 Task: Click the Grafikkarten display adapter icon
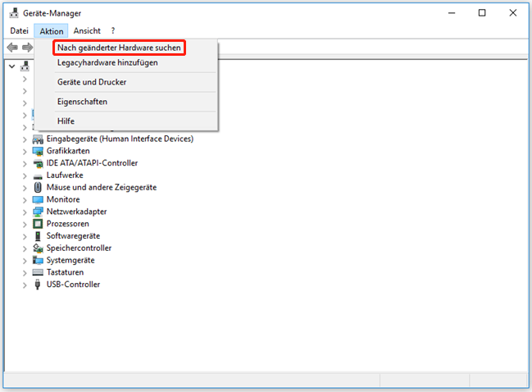tap(38, 151)
